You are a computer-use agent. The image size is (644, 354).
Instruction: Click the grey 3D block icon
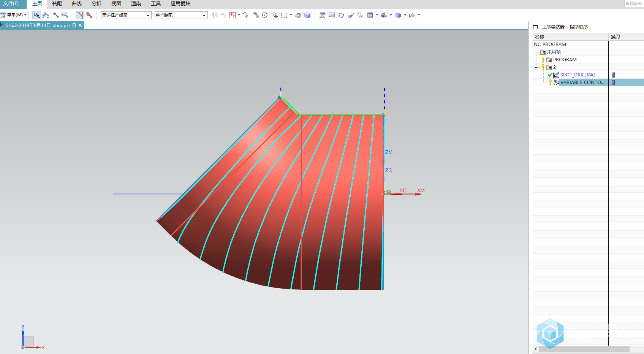298,15
